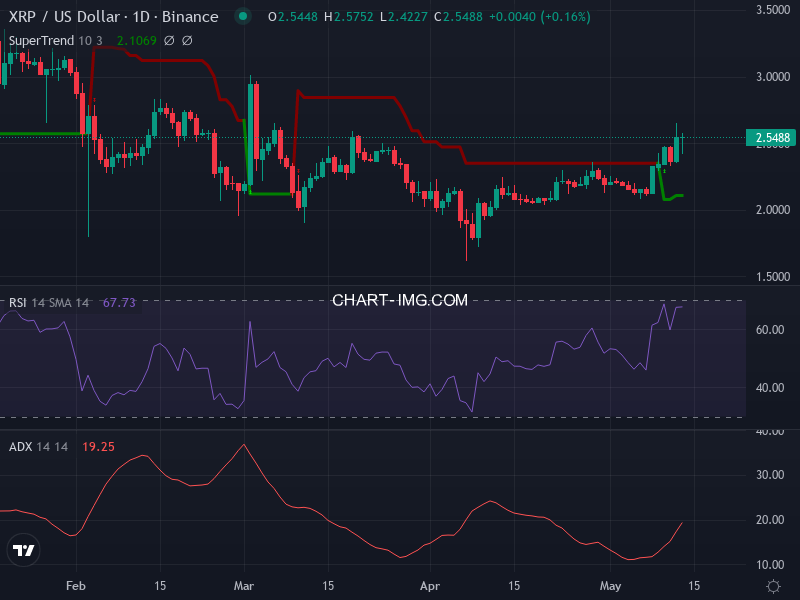Click the current price label 2.5488
Screen dimensions: 800x600
[770, 138]
